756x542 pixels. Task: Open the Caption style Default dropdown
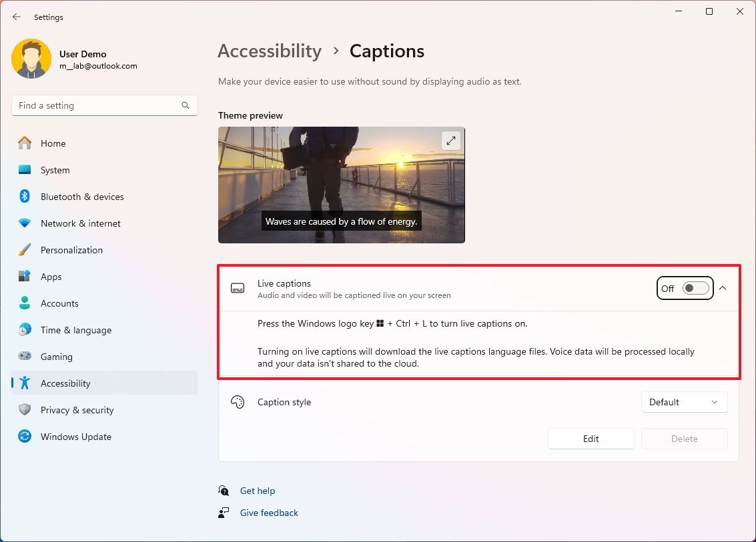coord(684,402)
